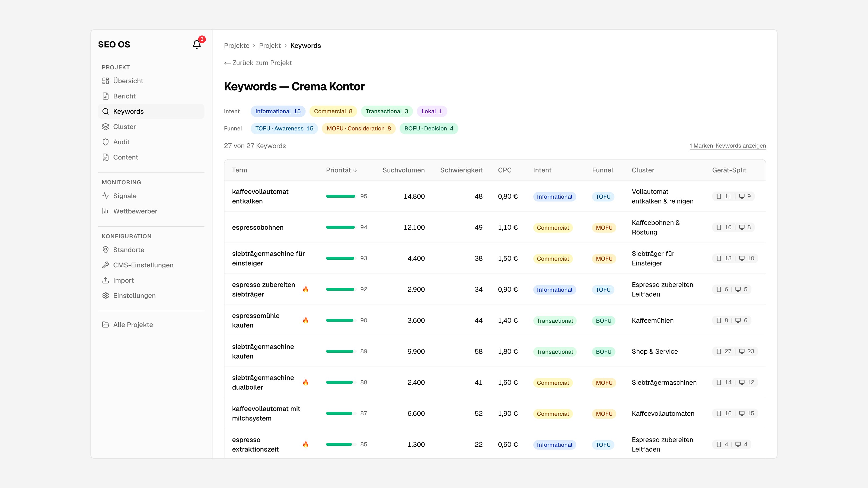Sort by the CPC column header

point(505,170)
